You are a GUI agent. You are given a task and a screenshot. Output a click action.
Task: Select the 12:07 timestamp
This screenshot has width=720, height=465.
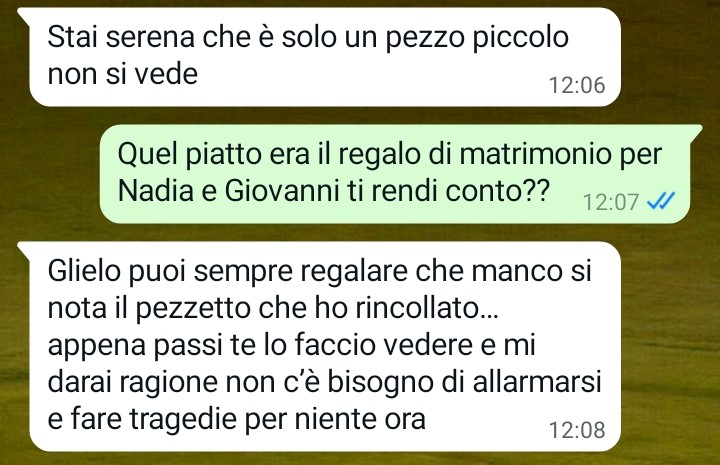(x=611, y=202)
